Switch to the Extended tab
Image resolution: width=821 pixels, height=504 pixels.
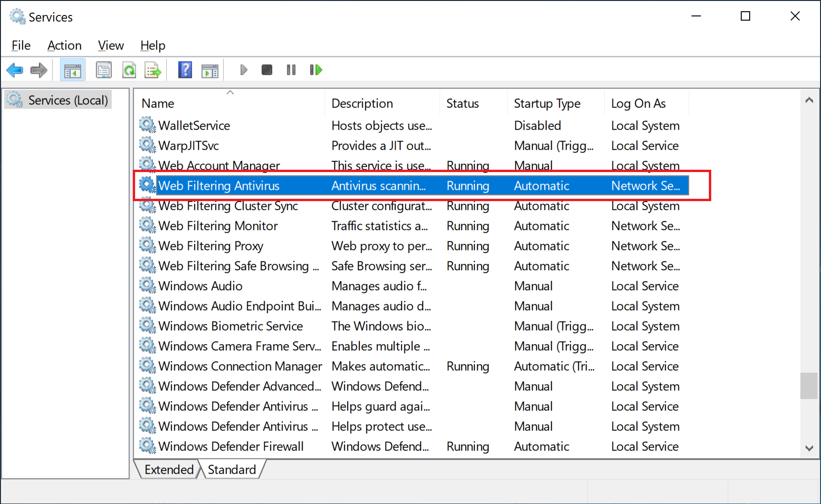click(169, 469)
